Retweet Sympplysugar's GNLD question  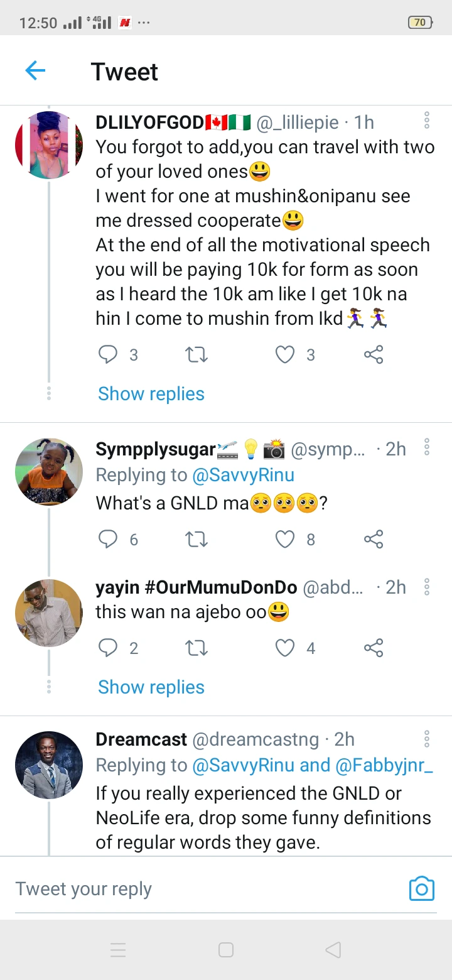pyautogui.click(x=196, y=539)
